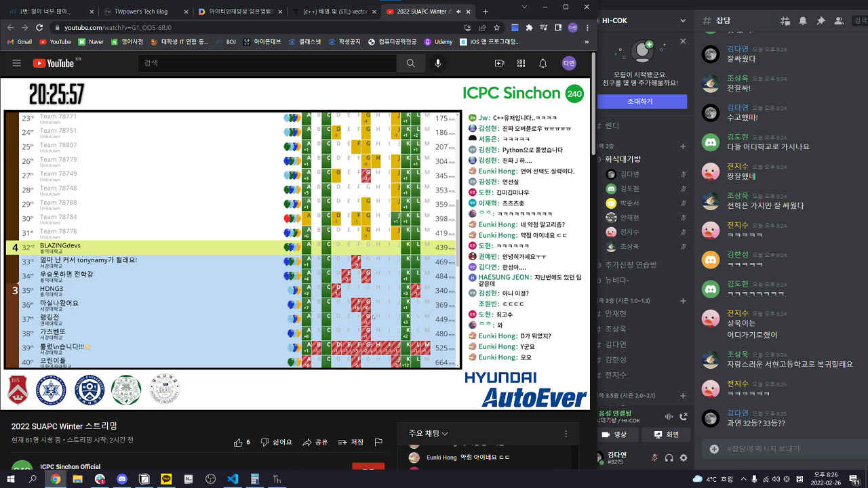Screen dimensions: 868x488
Task: Toggle Discord member list icon
Action: (x=838, y=21)
